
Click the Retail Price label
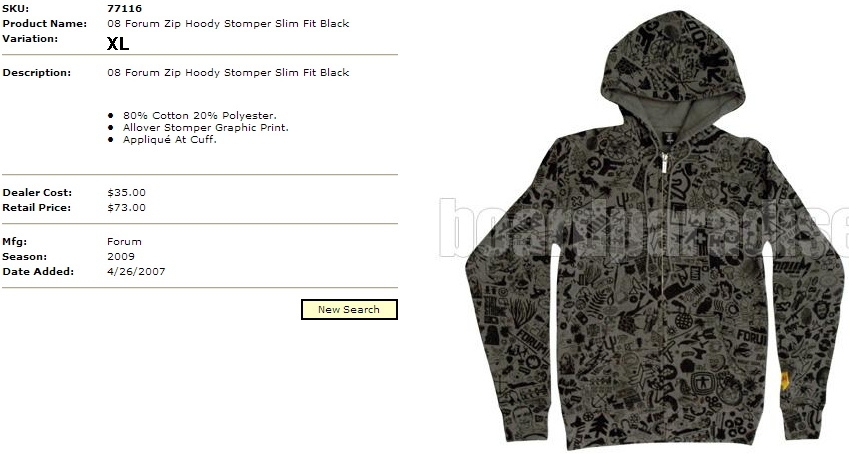coord(36,207)
